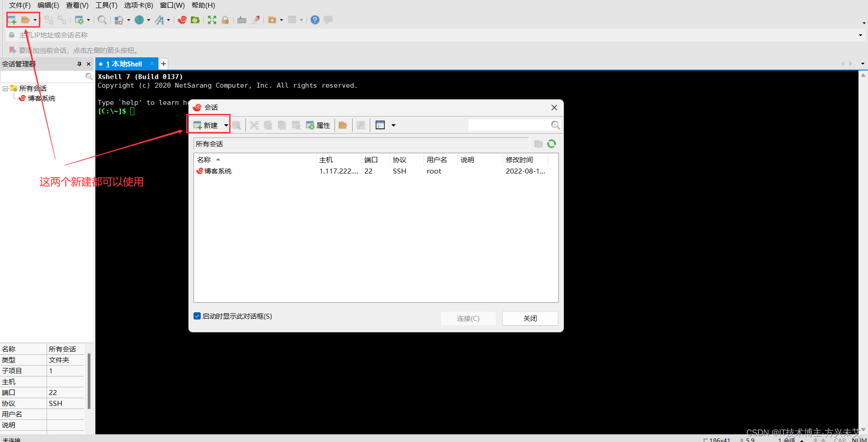The width and height of the screenshot is (868, 442).
Task: Click the color scheme layout icon in toolbar
Action: pos(119,20)
